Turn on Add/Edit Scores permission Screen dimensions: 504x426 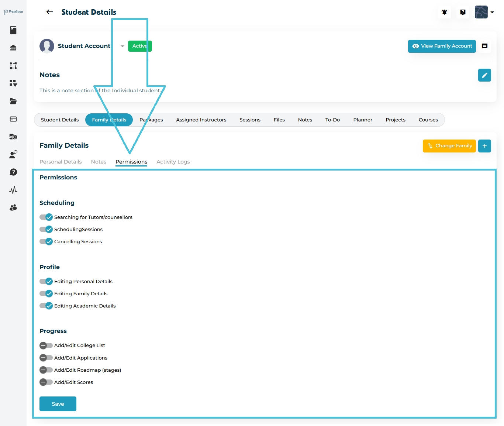(x=46, y=382)
